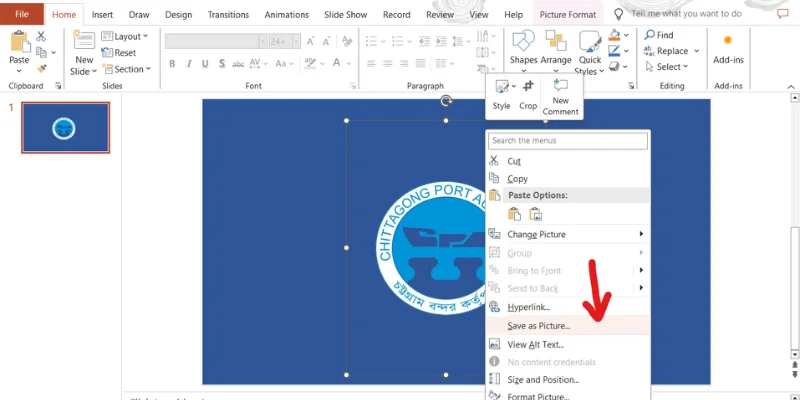800x400 pixels.
Task: Select the Format Painter brush icon
Action: coord(41,68)
